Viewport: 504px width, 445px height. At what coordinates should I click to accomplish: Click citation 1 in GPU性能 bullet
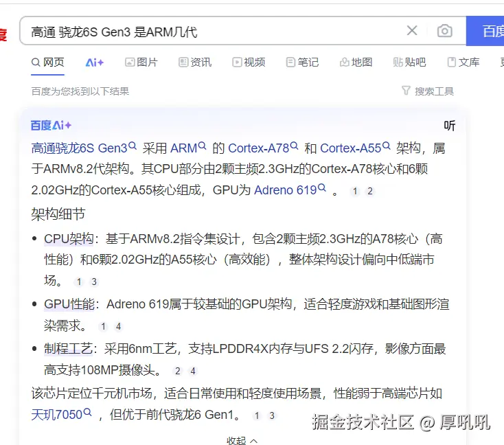(x=103, y=327)
